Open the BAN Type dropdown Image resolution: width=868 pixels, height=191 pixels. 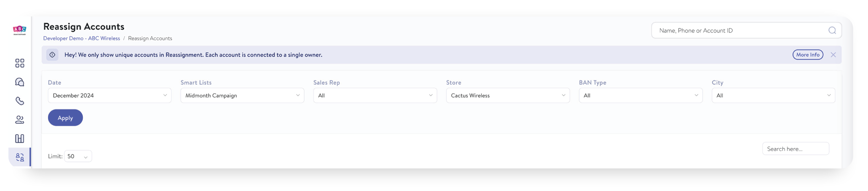coord(640,95)
